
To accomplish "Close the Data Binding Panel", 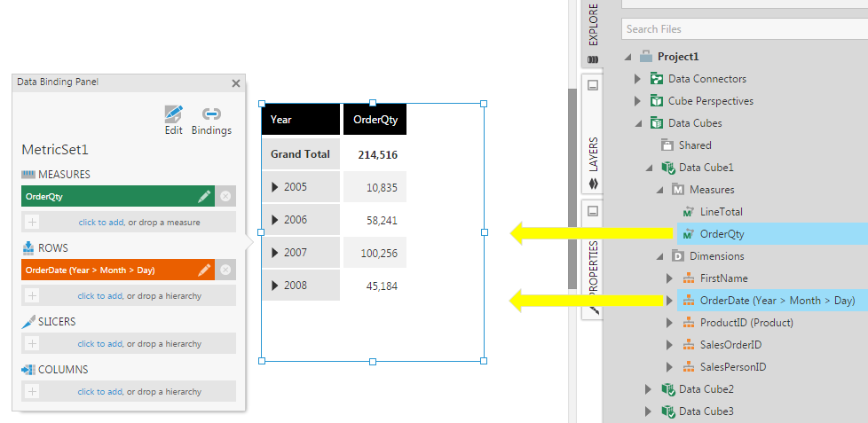I will (236, 83).
